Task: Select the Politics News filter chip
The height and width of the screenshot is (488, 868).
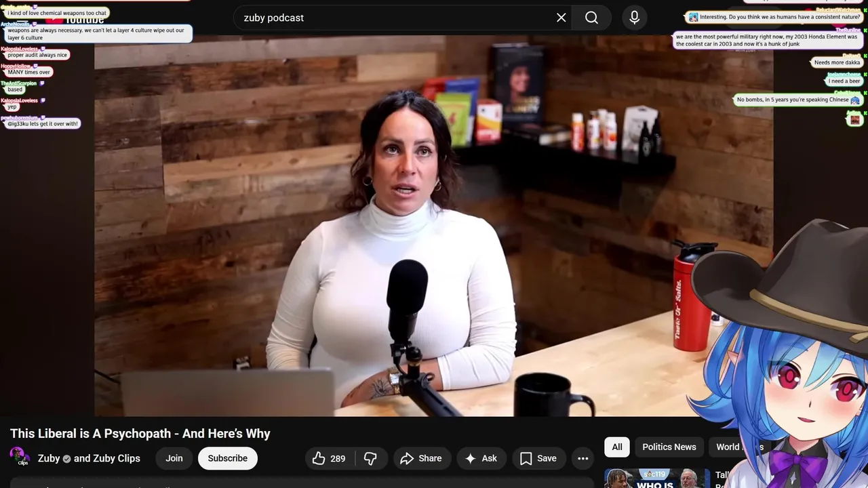Action: coord(669,447)
